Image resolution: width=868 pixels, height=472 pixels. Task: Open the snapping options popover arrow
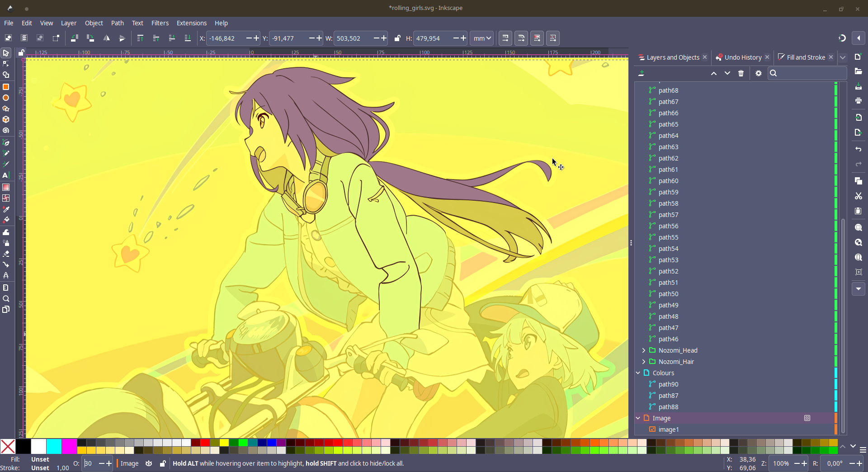point(858,38)
